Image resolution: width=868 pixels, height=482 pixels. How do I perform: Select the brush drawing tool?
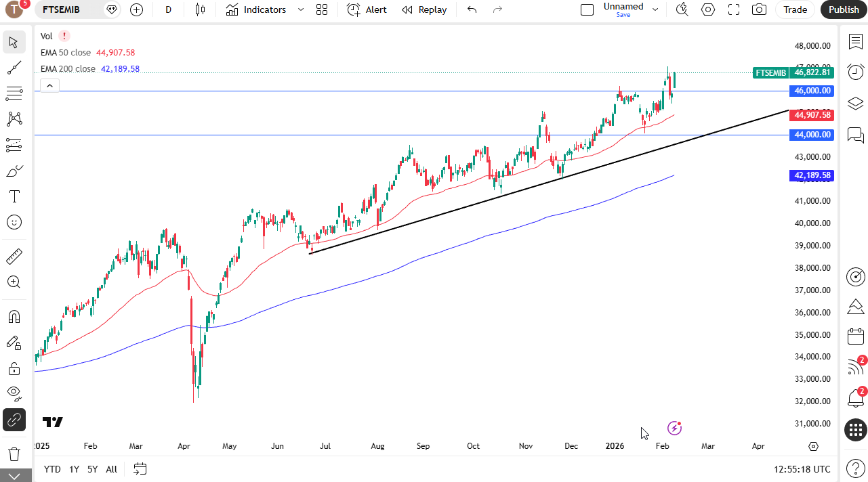point(14,171)
